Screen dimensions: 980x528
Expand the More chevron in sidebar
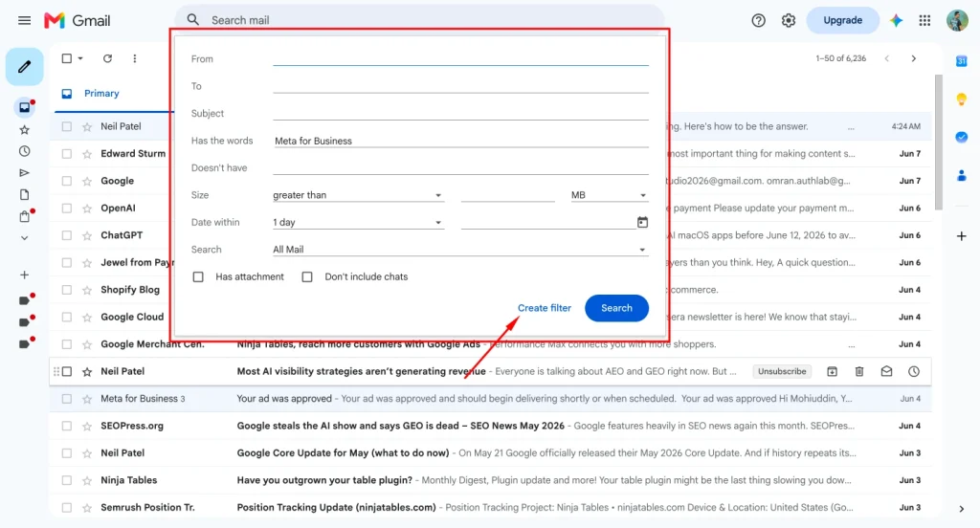24,238
